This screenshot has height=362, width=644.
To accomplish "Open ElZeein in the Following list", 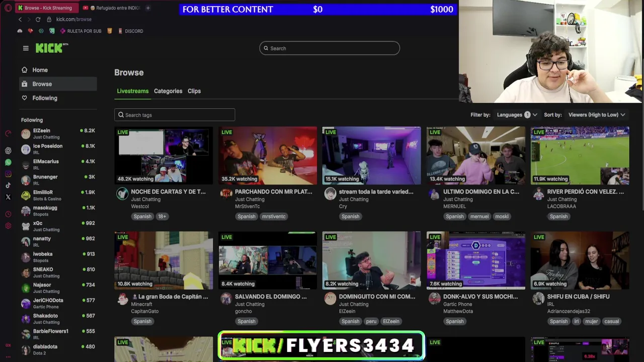I will coord(58,133).
